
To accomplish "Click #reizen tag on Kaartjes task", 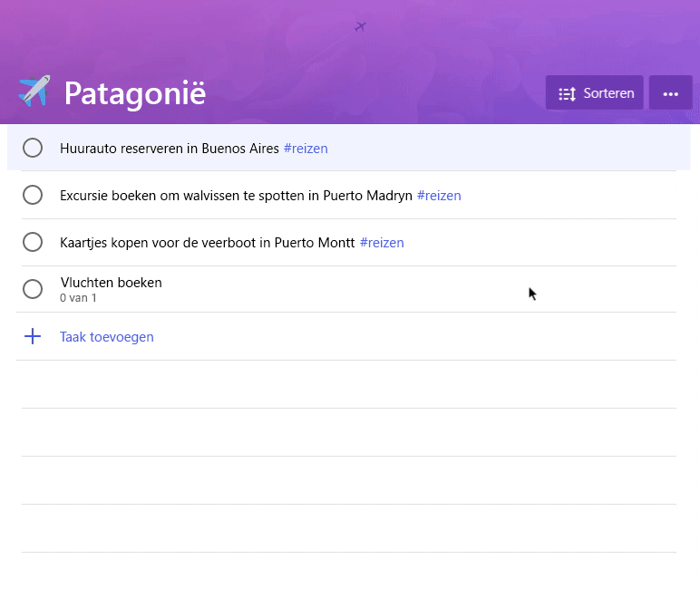I will coord(382,243).
